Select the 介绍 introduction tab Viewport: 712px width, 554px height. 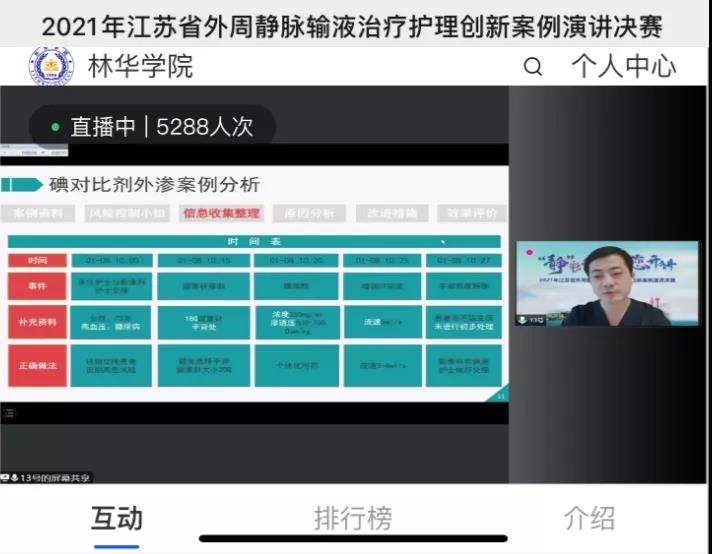click(589, 518)
